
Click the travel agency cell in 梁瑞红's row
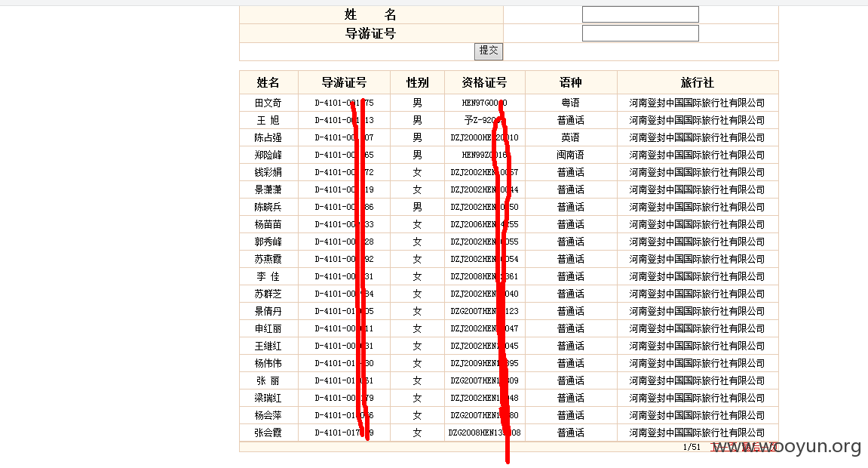click(698, 399)
